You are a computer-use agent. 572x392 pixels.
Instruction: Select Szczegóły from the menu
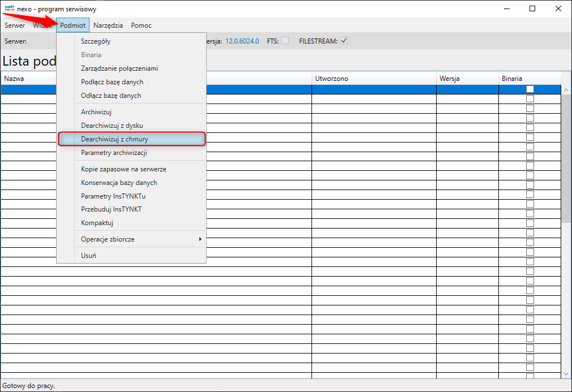132,41
